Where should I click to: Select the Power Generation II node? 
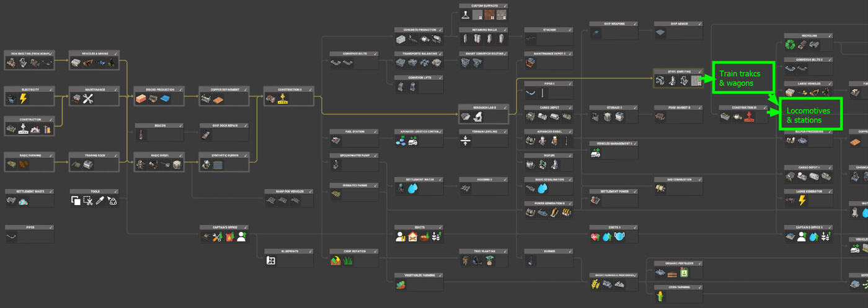[x=548, y=210]
